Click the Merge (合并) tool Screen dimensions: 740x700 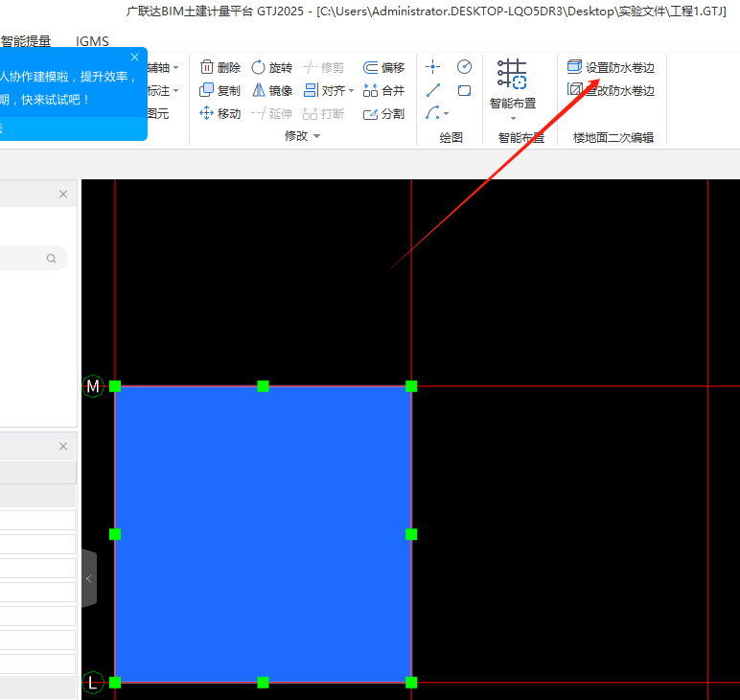pos(383,90)
